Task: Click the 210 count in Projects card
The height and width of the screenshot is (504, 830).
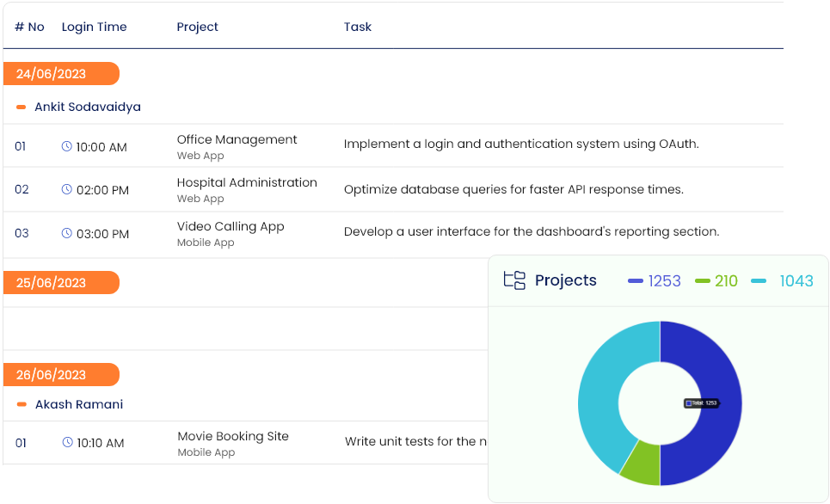Action: click(x=726, y=281)
